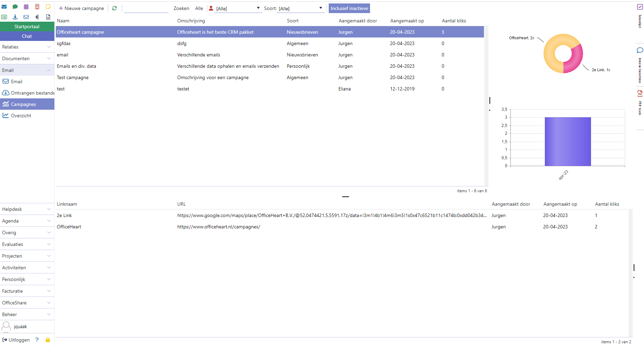The height and width of the screenshot is (346, 644).
Task: Open the euro sign icon
Action: pos(37,17)
